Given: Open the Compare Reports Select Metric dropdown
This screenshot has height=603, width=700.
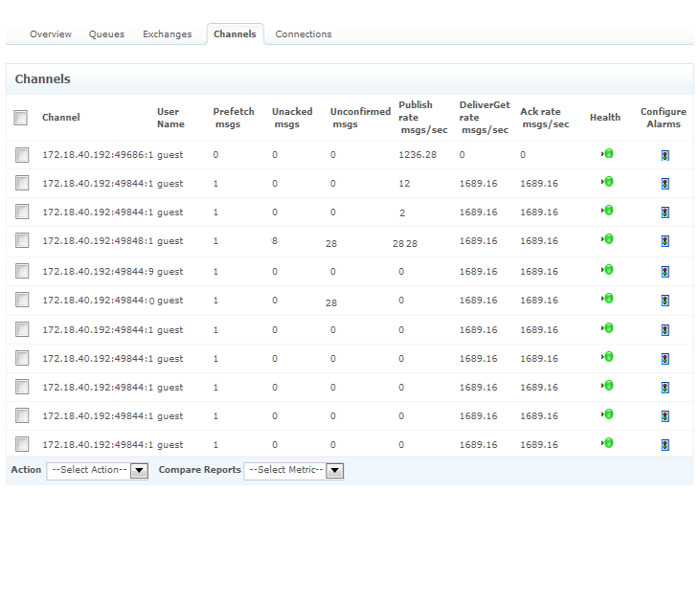Looking at the screenshot, I should [x=294, y=470].
